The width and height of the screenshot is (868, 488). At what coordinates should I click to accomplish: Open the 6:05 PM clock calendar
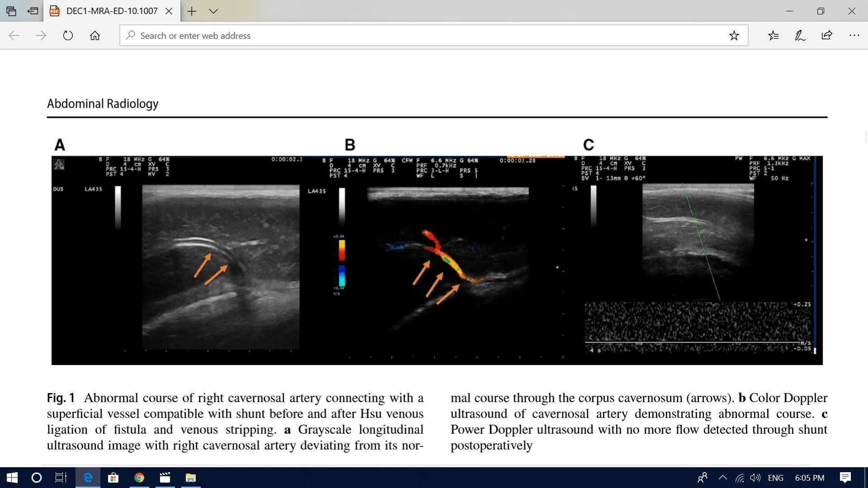pyautogui.click(x=810, y=478)
